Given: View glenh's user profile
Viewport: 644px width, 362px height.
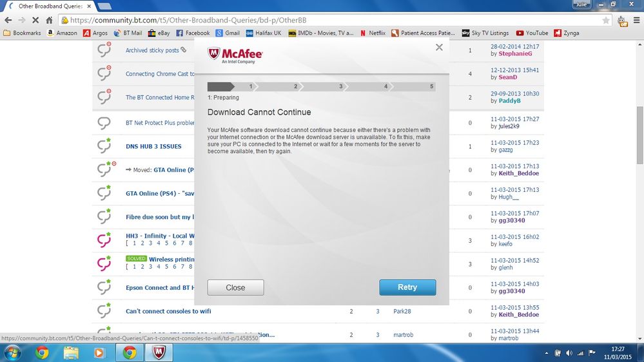Looking at the screenshot, I should [505, 267].
